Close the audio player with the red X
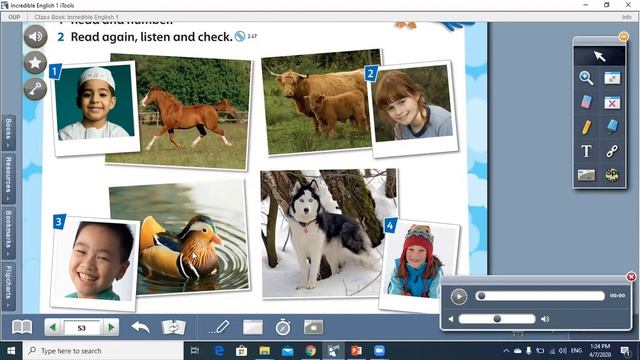The width and height of the screenshot is (640, 360). tap(631, 277)
